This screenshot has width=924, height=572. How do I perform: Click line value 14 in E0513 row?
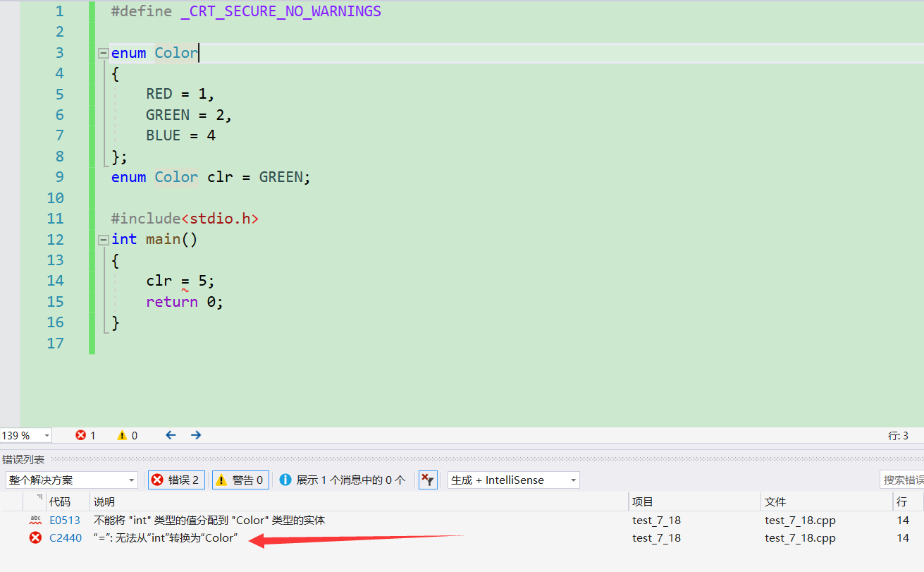[x=903, y=521]
